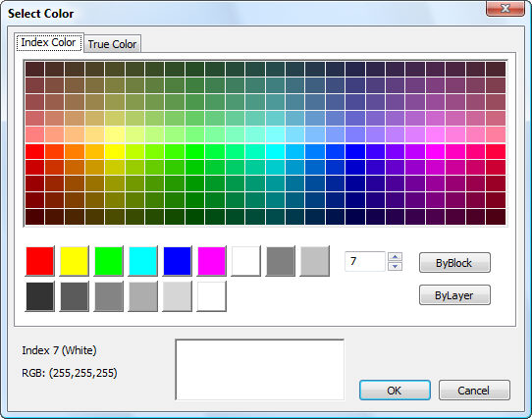This screenshot has width=532, height=419.
Task: Click the ByLayer button
Action: [x=454, y=295]
